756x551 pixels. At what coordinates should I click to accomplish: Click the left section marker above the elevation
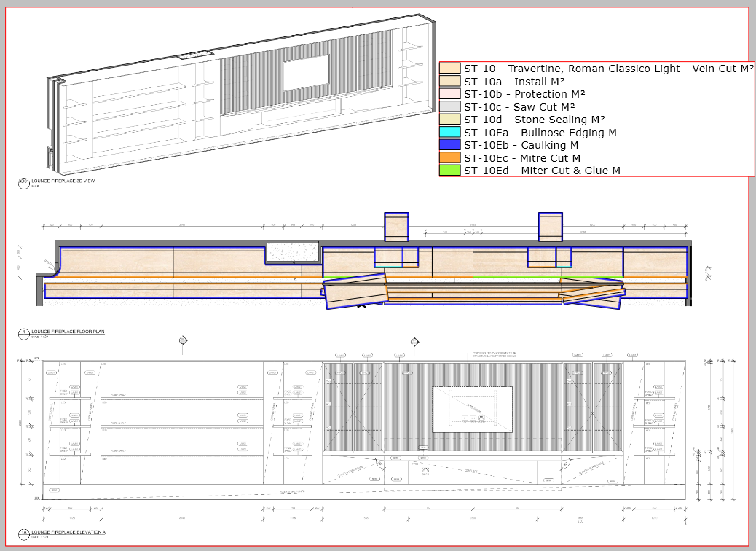coord(183,340)
